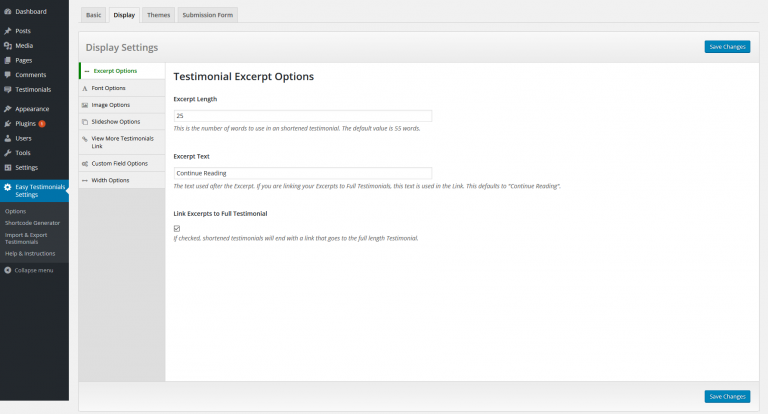Click the Posts pushpin icon
Screen dimensions: 768x414
pos(8,31)
